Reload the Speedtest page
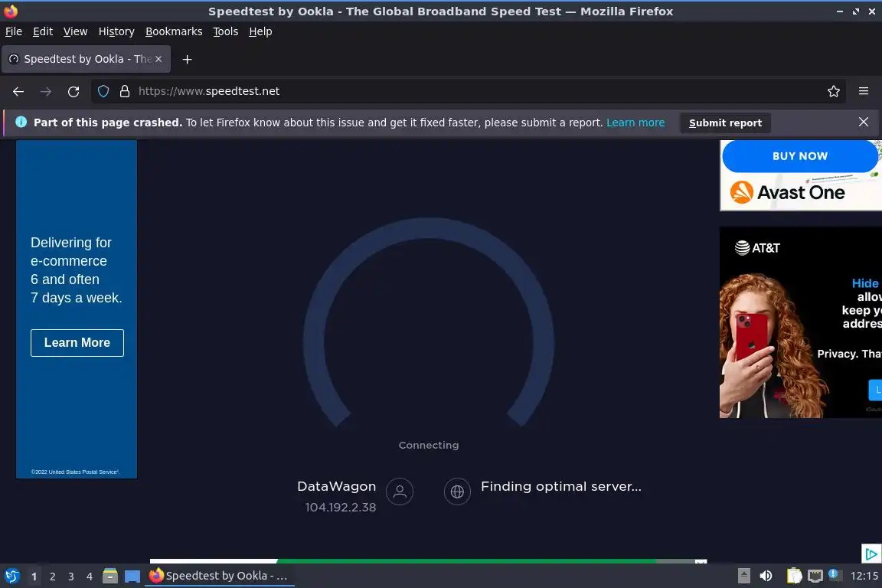This screenshot has width=882, height=588. (73, 91)
